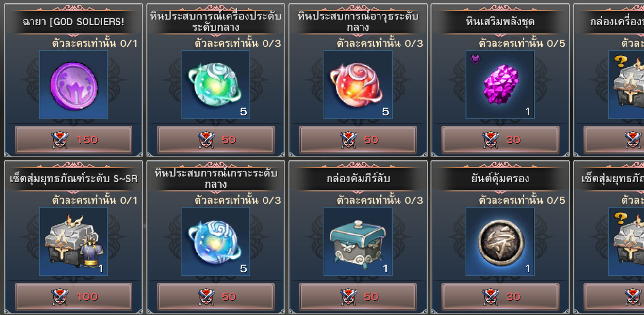
Task: Buy protection talisman for 30 medals
Action: (500, 297)
